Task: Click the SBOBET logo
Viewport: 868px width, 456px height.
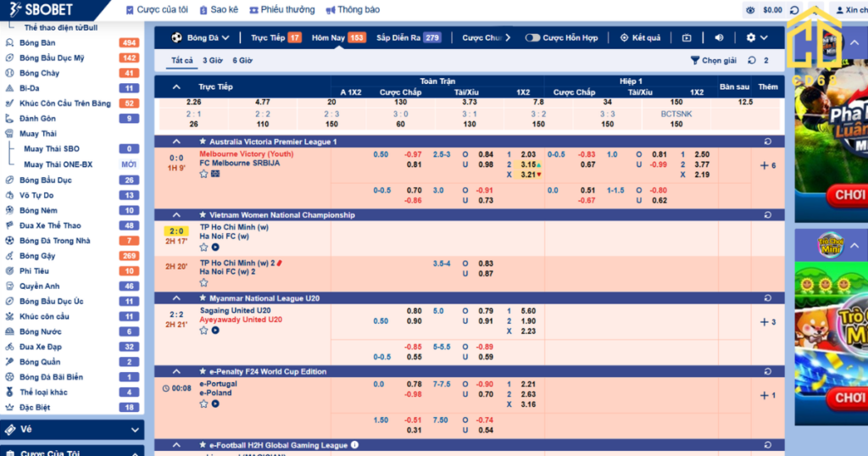Action: pos(41,9)
